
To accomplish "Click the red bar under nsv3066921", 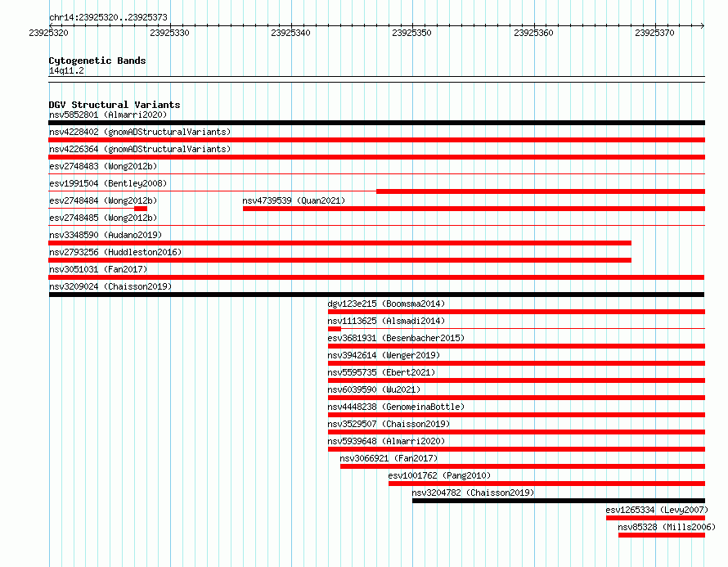I will (x=523, y=466).
